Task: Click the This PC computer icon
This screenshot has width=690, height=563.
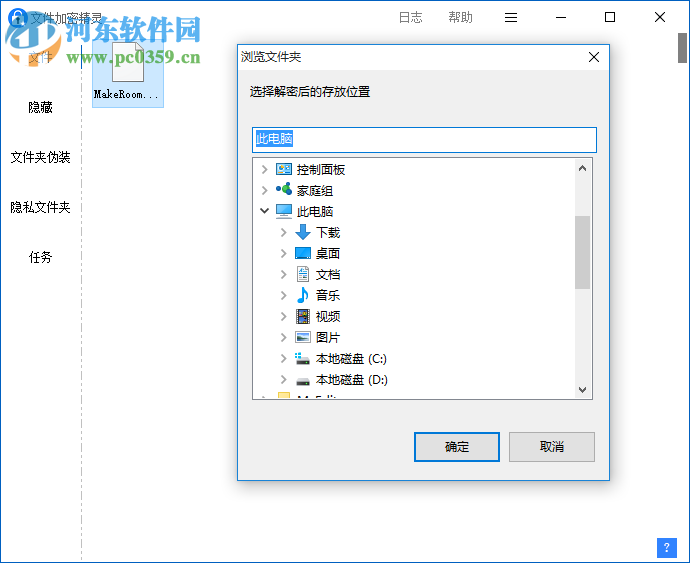Action: [284, 211]
